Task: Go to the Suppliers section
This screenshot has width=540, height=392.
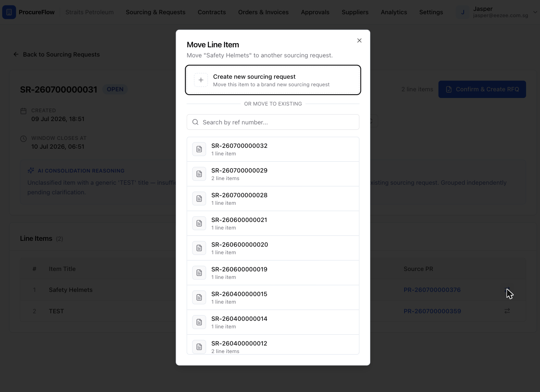Action: [355, 12]
